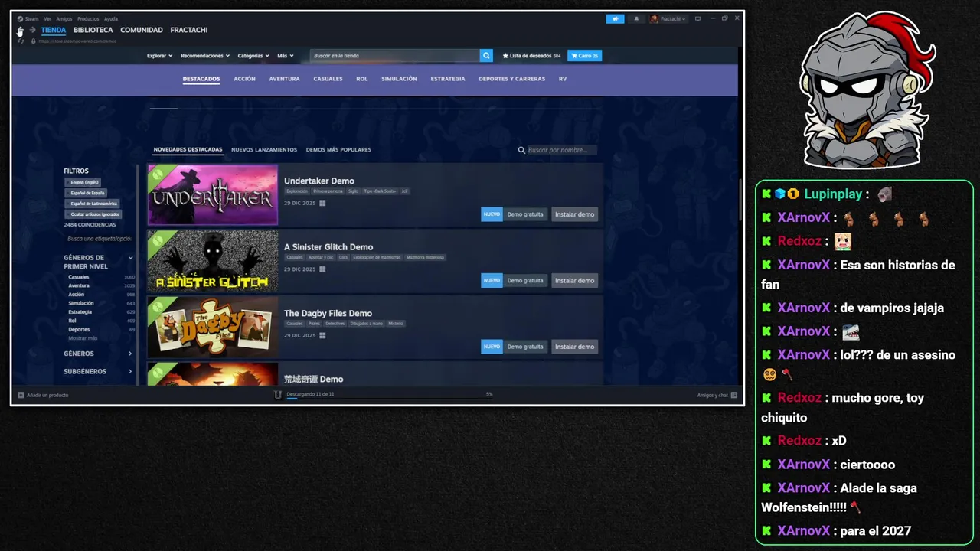The height and width of the screenshot is (551, 980).
Task: Click the Windows icon under The Dagby Files
Action: coord(322,335)
